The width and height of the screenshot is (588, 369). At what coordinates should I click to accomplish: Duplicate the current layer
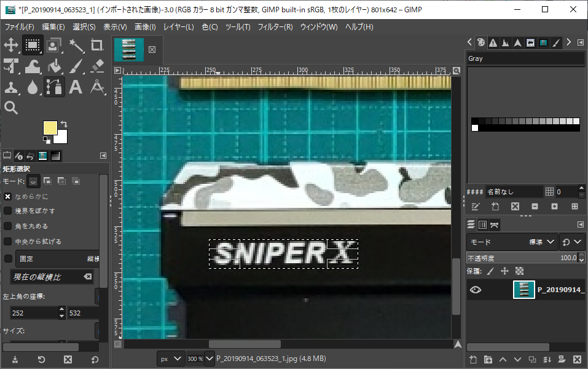(x=532, y=360)
